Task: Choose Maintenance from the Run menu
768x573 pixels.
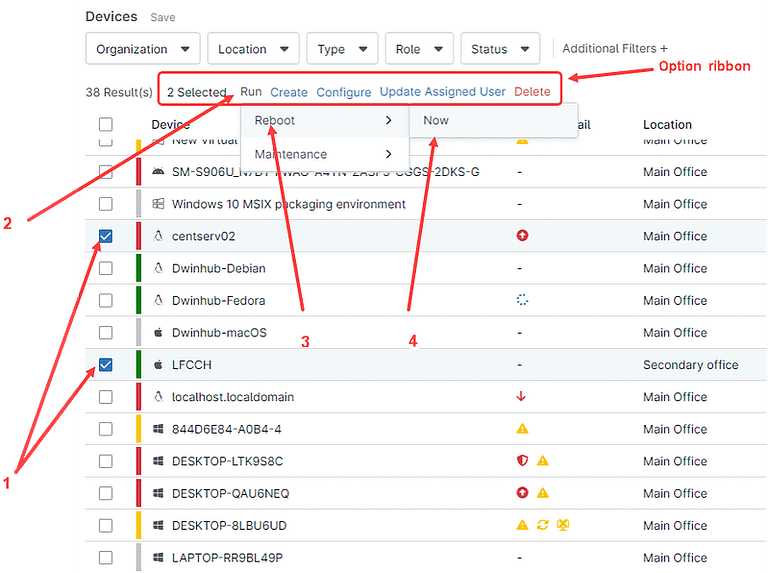Action: 291,155
